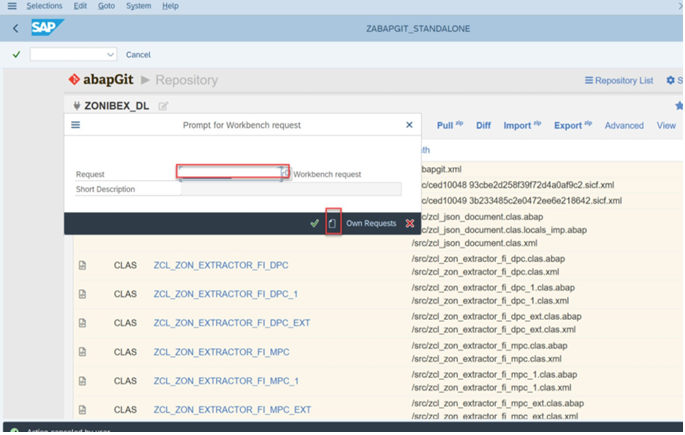Screen dimensions: 685x435
Task: Open the View menu
Action: coord(666,125)
